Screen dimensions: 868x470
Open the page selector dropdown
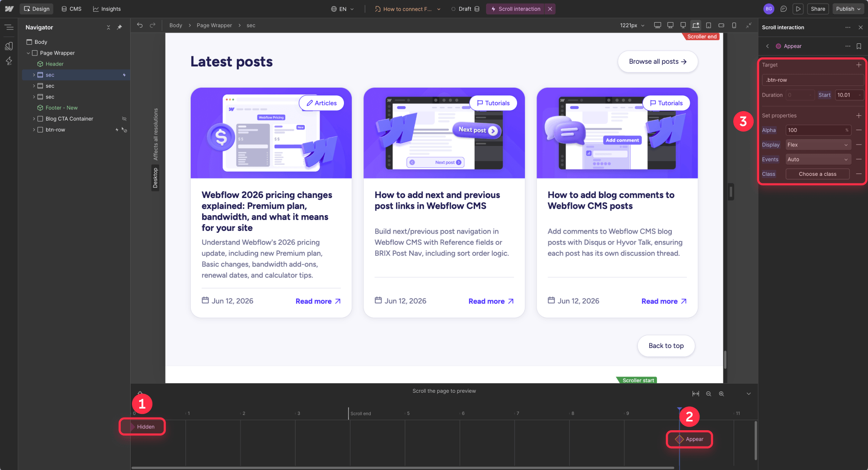click(407, 9)
